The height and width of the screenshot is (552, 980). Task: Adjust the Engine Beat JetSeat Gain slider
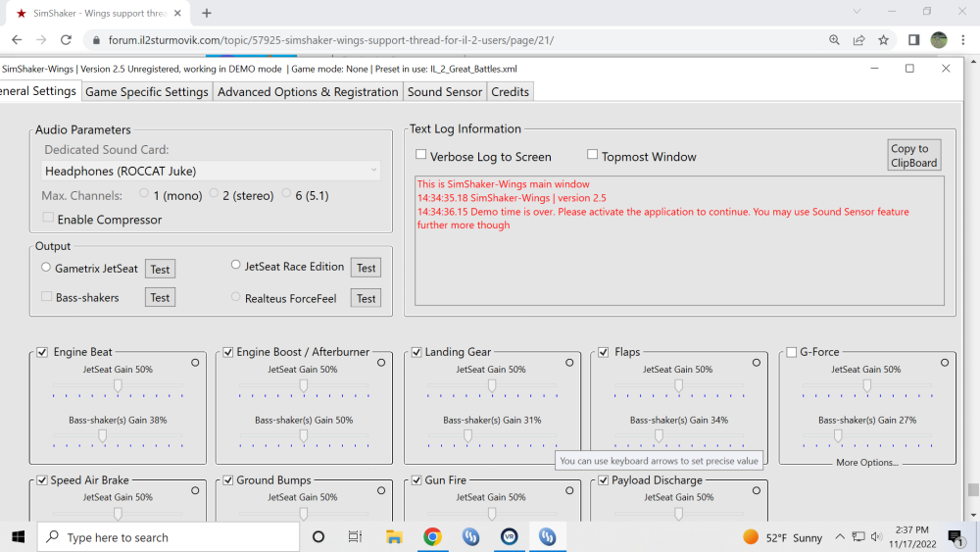click(x=118, y=385)
